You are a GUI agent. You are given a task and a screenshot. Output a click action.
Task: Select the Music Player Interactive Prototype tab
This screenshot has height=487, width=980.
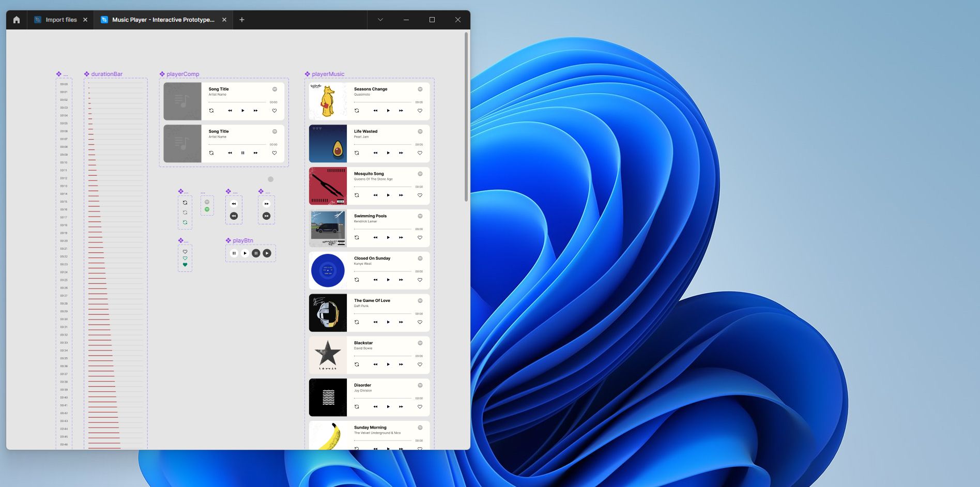(163, 20)
